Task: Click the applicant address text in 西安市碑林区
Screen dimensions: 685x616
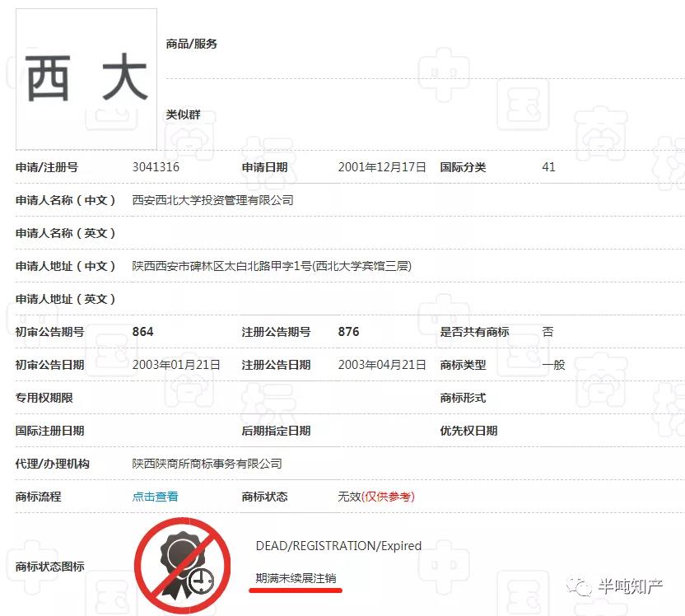Action: pos(272,266)
